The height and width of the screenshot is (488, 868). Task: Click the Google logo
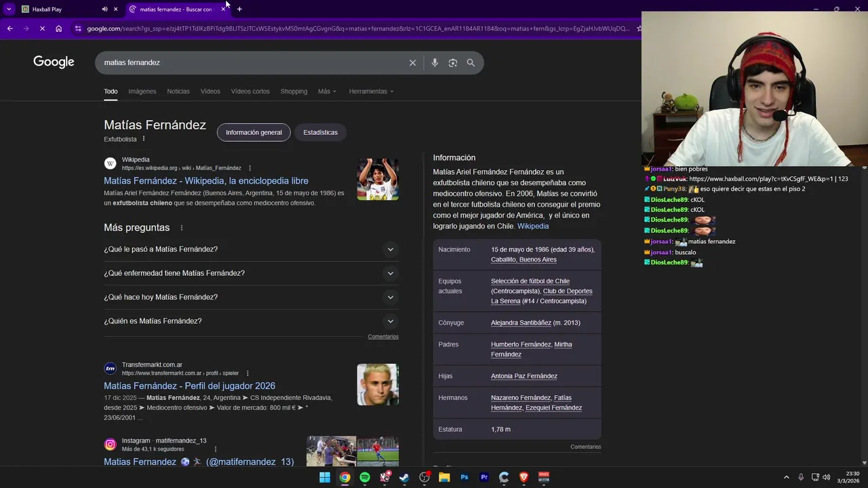coord(54,62)
